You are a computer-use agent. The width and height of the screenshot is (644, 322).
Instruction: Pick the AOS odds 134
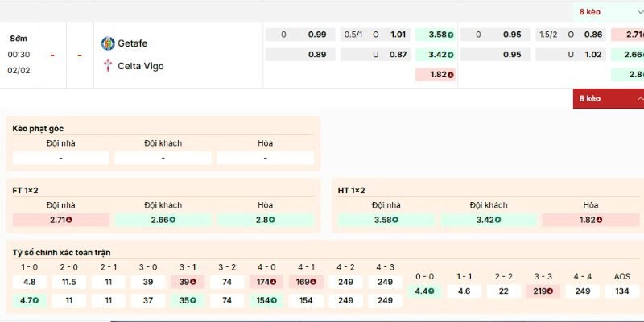click(621, 291)
